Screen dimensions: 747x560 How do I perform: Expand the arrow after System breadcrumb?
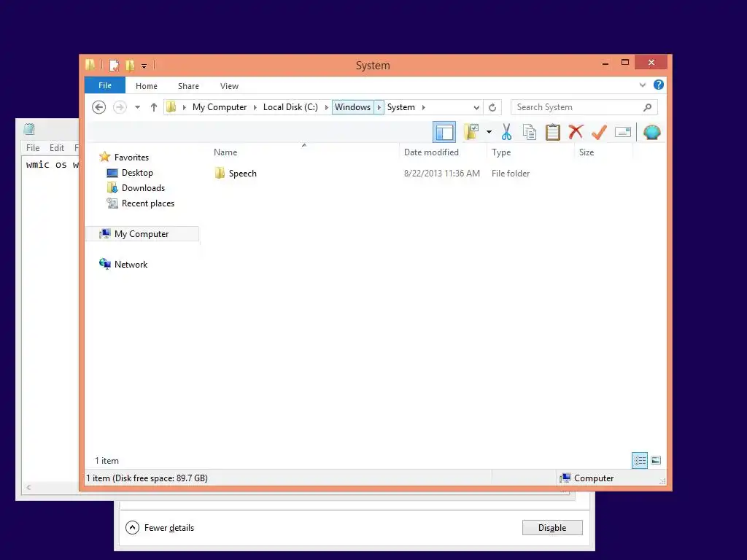423,107
